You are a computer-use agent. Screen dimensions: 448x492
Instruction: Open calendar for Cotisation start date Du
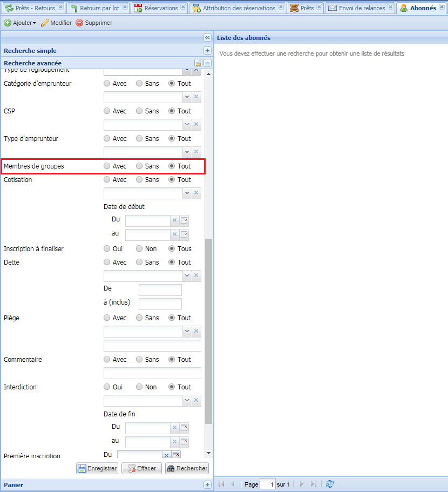click(x=184, y=220)
